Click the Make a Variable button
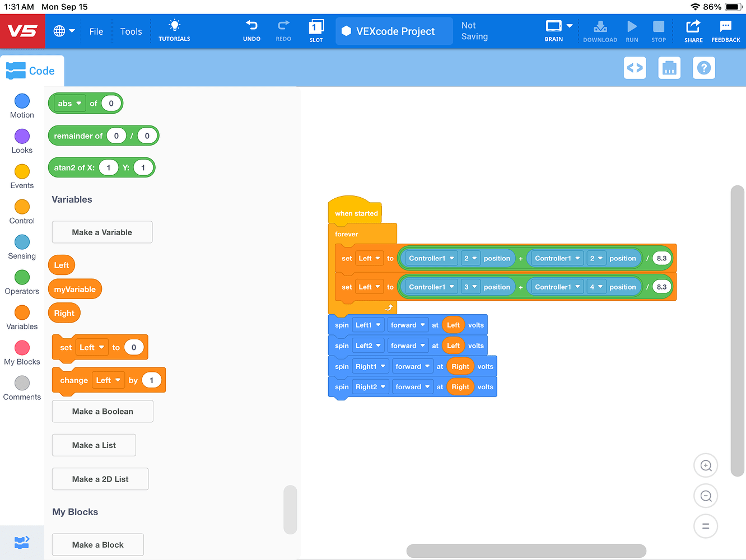The image size is (746, 560). coord(102,232)
